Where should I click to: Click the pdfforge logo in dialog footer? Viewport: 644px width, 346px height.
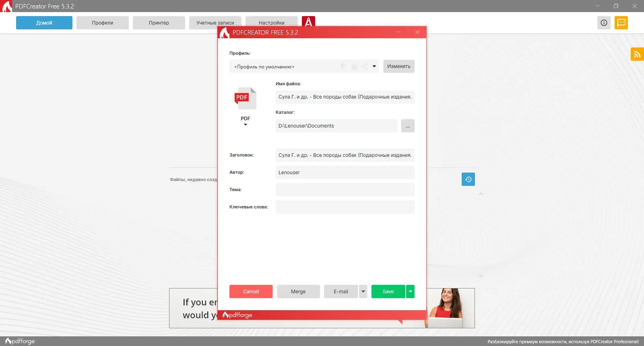click(x=237, y=315)
